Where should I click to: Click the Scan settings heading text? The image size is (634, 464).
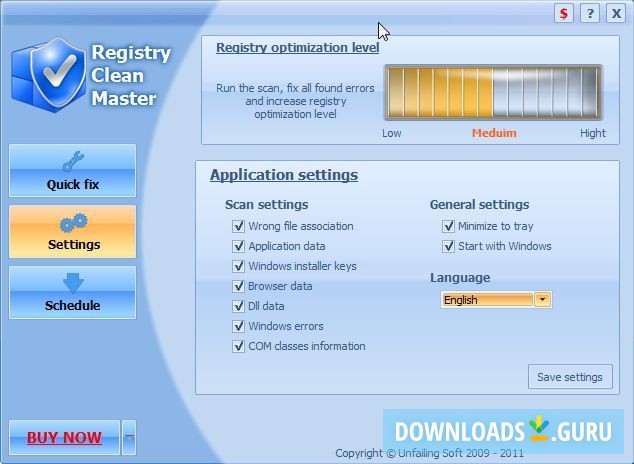tap(266, 205)
